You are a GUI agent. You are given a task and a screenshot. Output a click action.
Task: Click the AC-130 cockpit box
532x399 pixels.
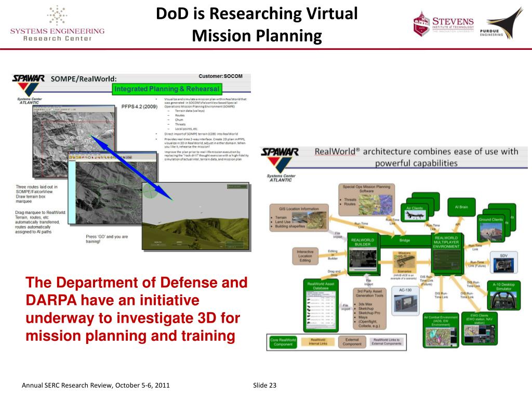[x=405, y=301]
